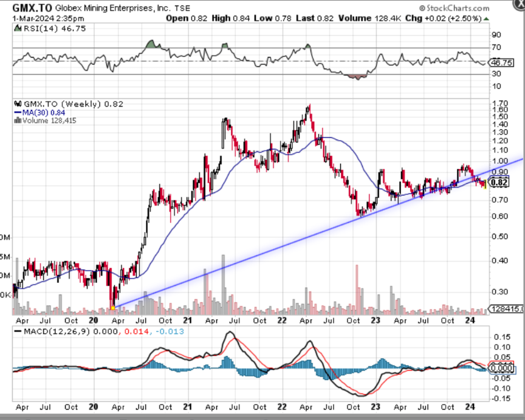Click year 24 on the price panel axis
Image resolution: width=525 pixels, height=420 pixels.
pyautogui.click(x=470, y=320)
